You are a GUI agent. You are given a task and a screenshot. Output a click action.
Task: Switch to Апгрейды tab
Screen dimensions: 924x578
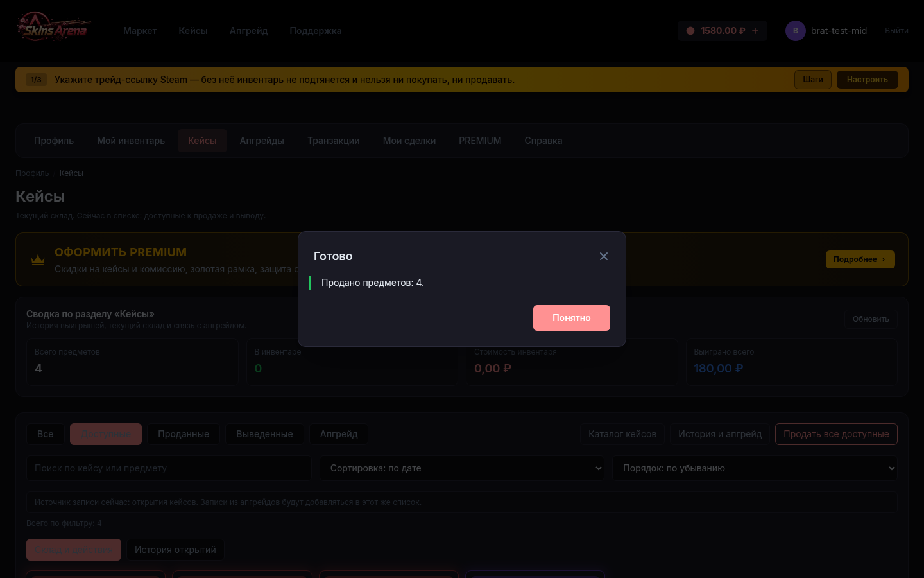pos(262,141)
